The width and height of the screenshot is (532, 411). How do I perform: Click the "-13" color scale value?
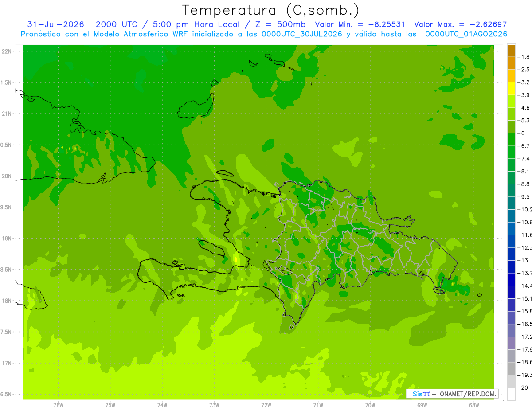click(x=523, y=260)
